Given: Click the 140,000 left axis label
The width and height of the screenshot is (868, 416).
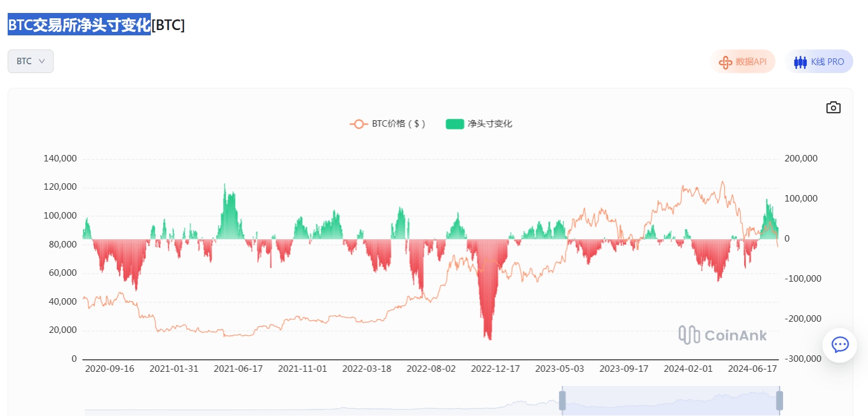Looking at the screenshot, I should pyautogui.click(x=60, y=159).
